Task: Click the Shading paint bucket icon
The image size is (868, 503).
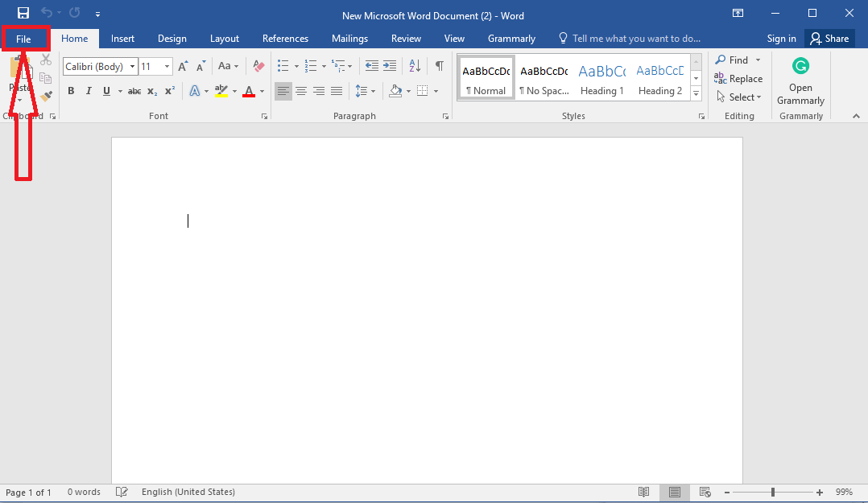Action: coord(395,91)
